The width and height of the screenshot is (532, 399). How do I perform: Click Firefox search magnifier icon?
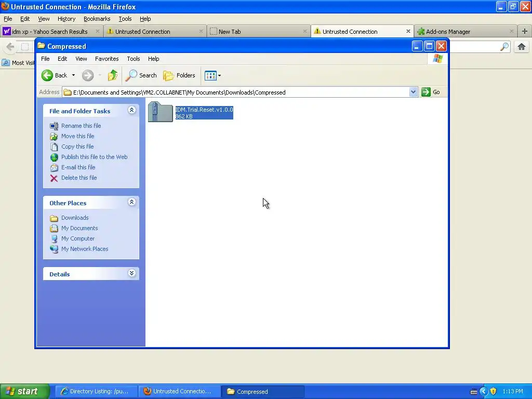504,46
